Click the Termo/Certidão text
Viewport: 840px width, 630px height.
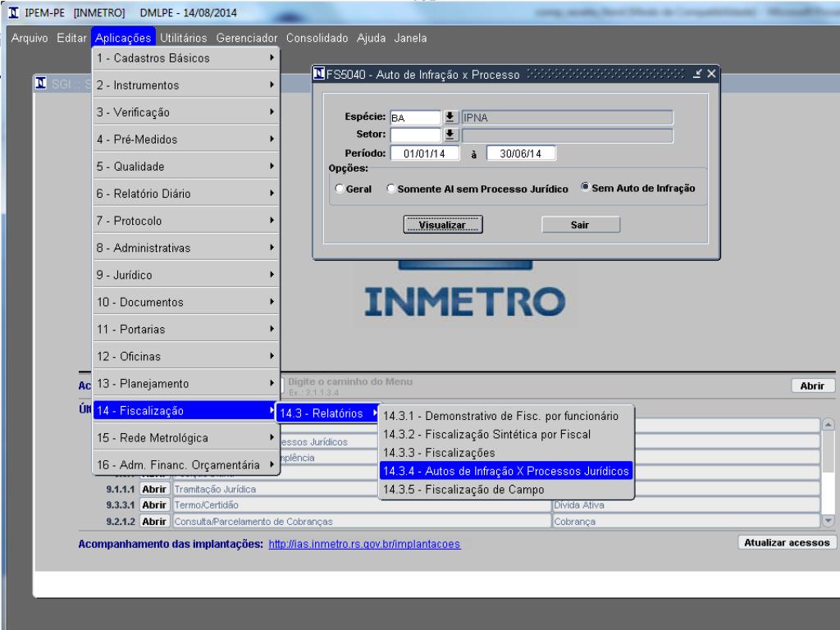coord(206,504)
